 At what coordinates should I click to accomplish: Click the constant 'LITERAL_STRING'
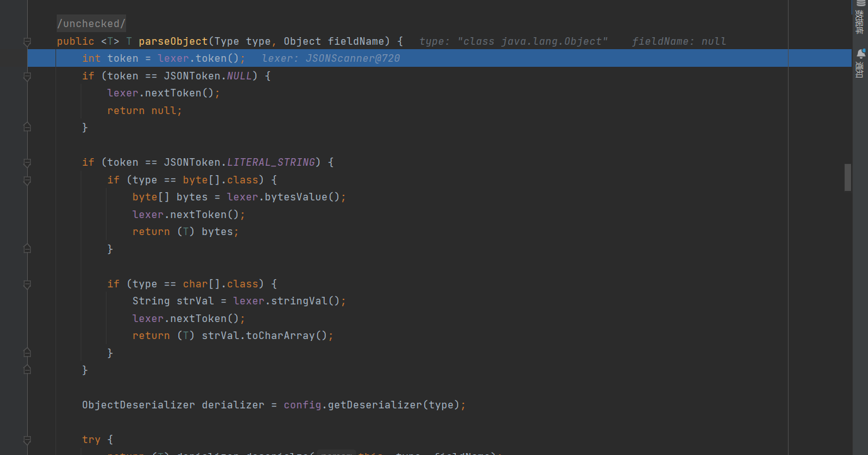pyautogui.click(x=271, y=163)
